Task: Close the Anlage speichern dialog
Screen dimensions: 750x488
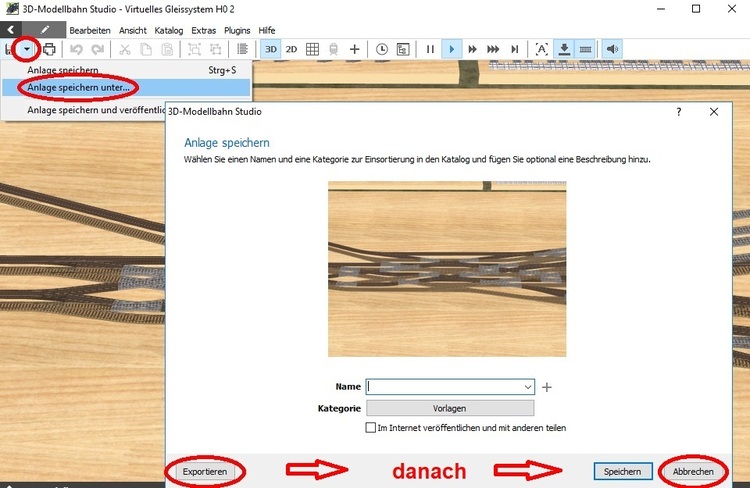Action: point(714,111)
